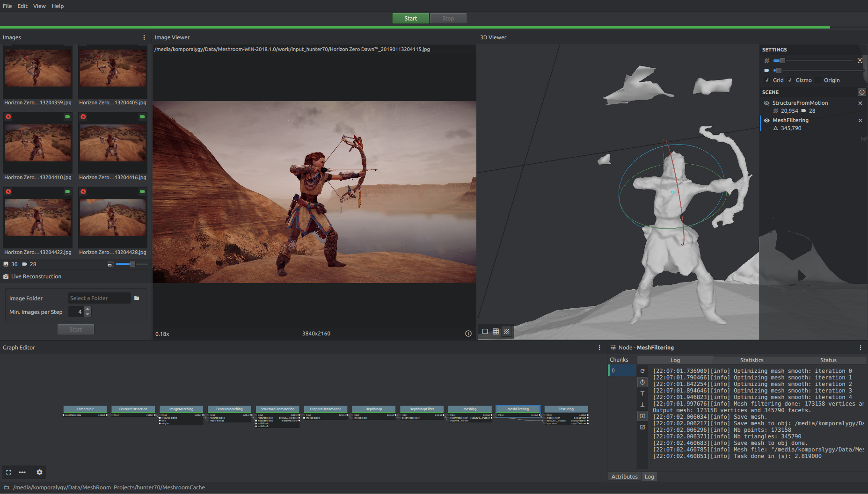This screenshot has width=868, height=494.
Task: Click Live Reconstruction Start button
Action: [x=76, y=329]
